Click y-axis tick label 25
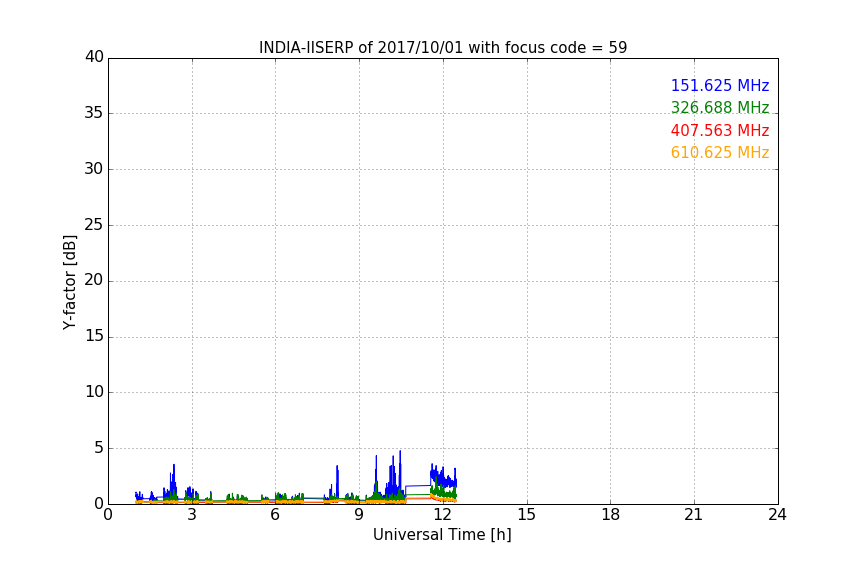 click(x=94, y=224)
